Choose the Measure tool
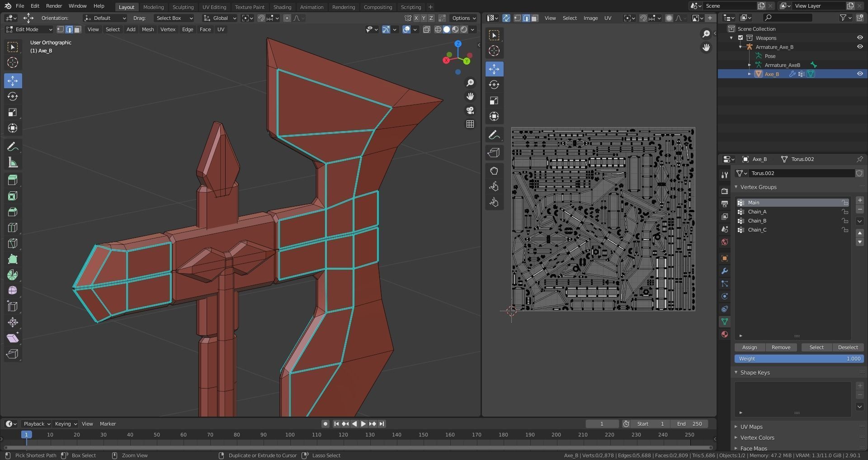 13,162
